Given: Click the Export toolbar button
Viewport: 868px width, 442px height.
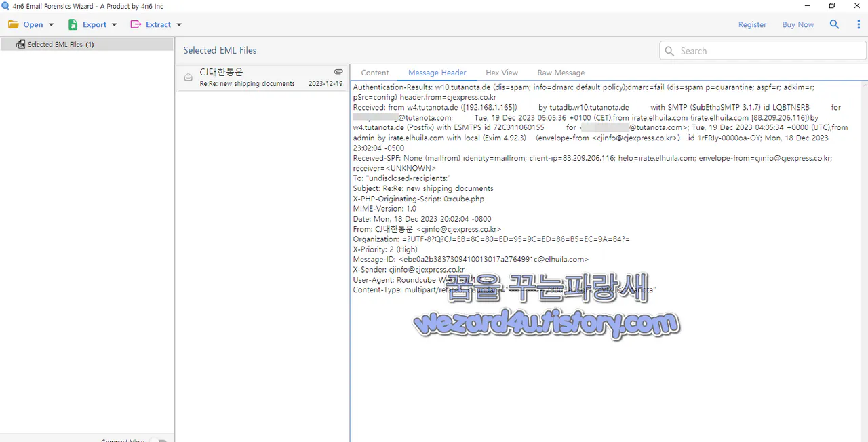Looking at the screenshot, I should coord(92,24).
